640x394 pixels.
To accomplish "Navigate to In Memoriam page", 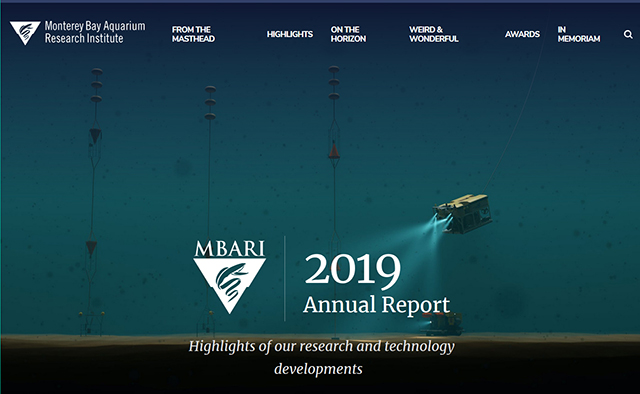I will [x=579, y=34].
